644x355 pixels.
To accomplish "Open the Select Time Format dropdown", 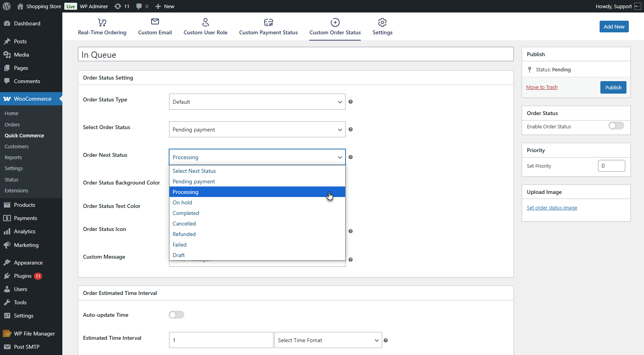I will [328, 340].
